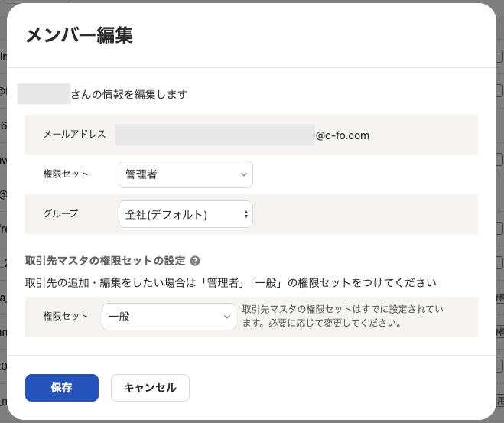Click the 権限セット label next to 一般
Image resolution: width=504 pixels, height=423 pixels.
point(66,316)
